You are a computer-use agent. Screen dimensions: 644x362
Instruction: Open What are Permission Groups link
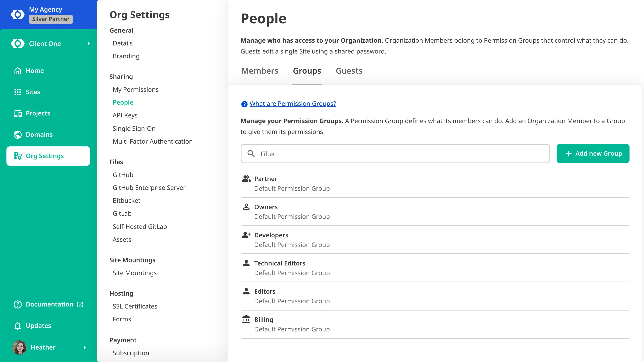point(293,104)
